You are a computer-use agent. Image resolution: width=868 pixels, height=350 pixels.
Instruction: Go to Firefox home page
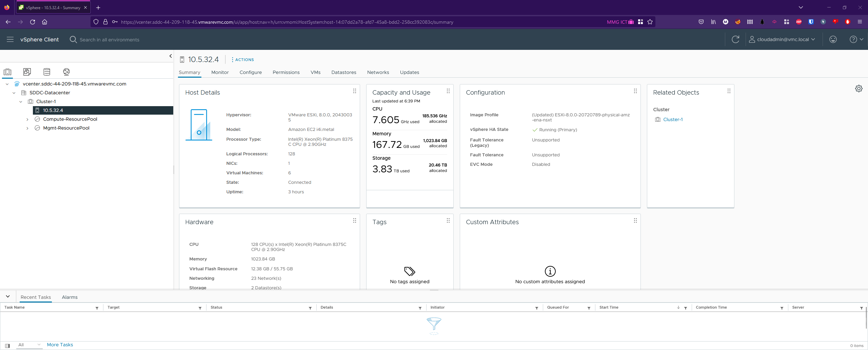(44, 22)
